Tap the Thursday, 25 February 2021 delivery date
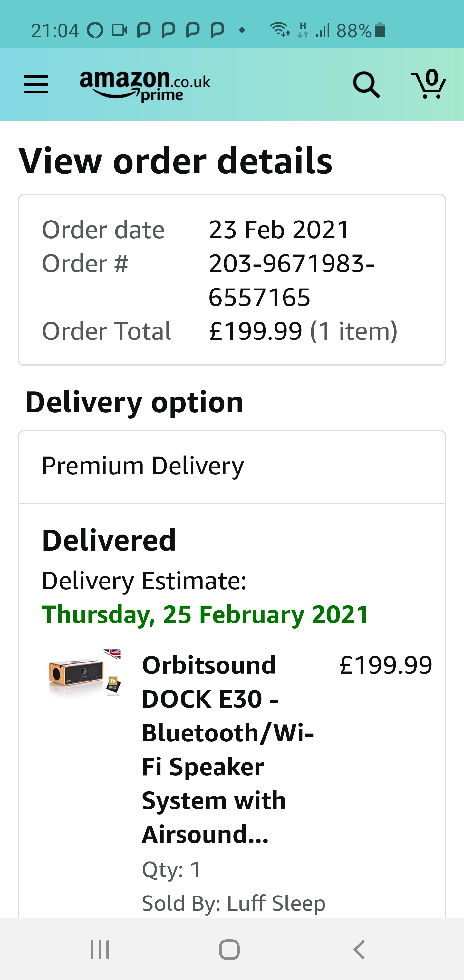This screenshot has height=980, width=464. [x=205, y=614]
